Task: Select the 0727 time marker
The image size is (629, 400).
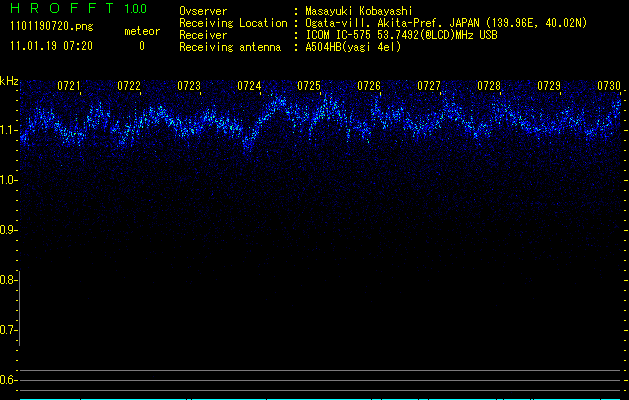Action: [429, 86]
